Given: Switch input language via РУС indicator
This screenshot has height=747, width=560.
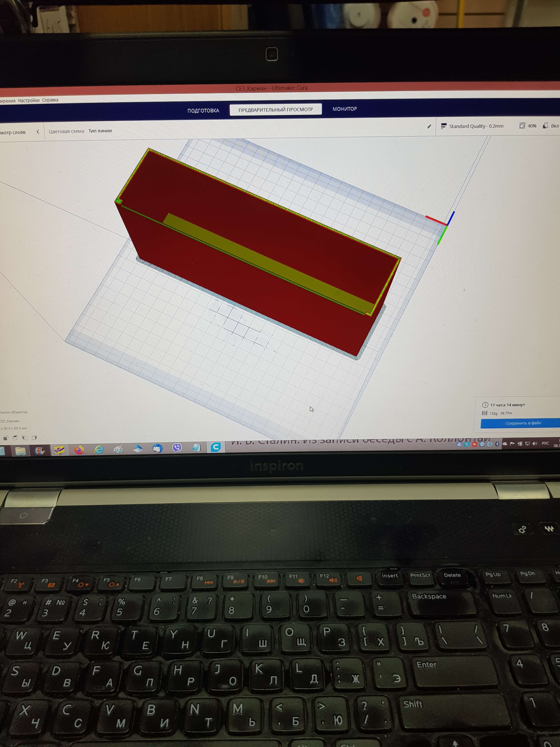Looking at the screenshot, I should coord(545,443).
